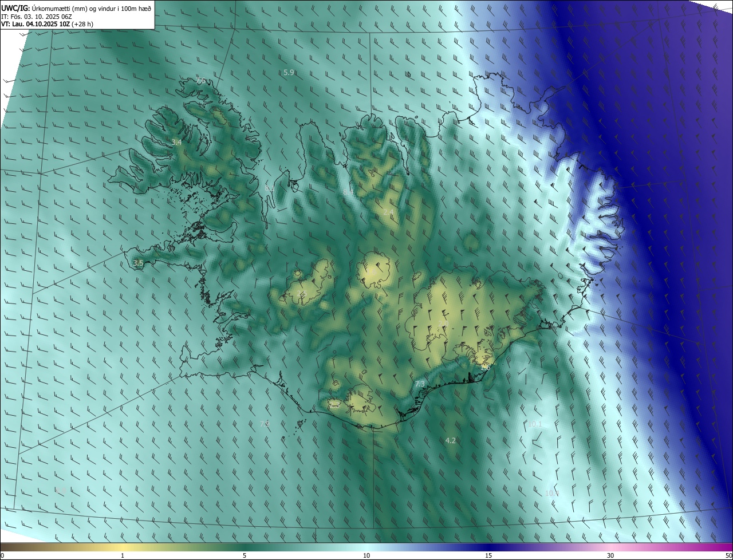733x560 pixels.
Task: Click the 10 tick on the color scale
Action: tap(366, 555)
